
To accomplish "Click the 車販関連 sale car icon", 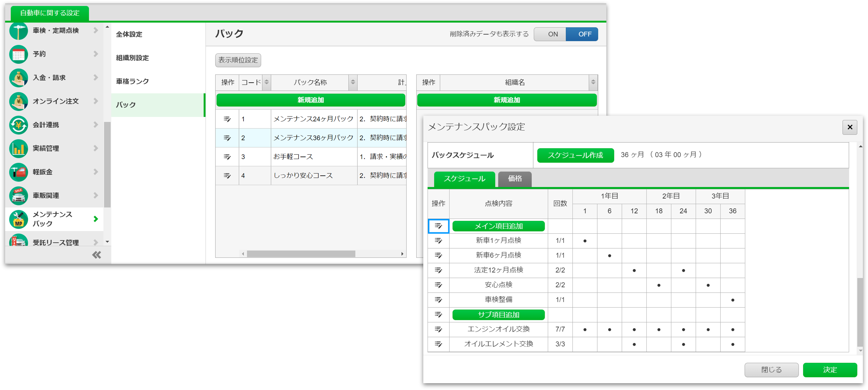I will point(18,196).
